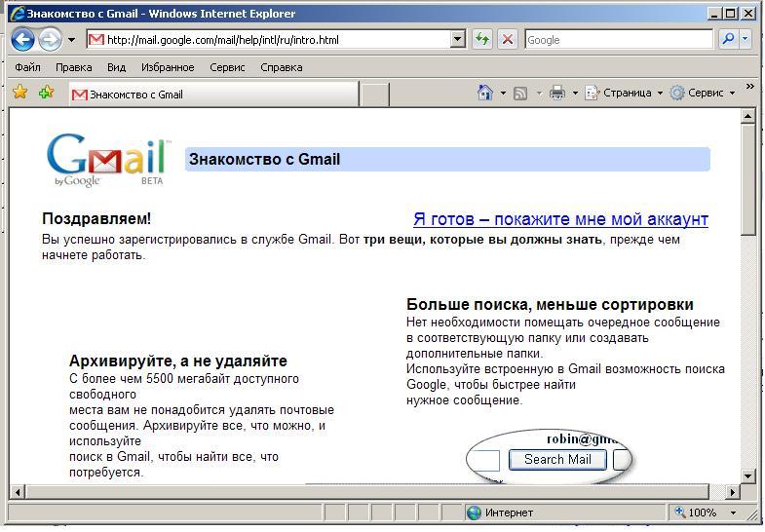Stop loading with the red X icon
This screenshot has width=765, height=532.
pyautogui.click(x=508, y=40)
